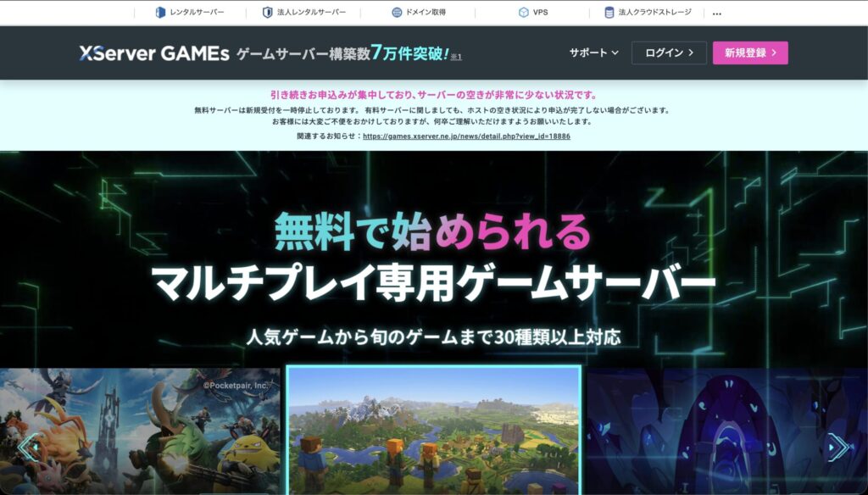Open レンタルサーバー top navigation link
This screenshot has height=495, width=868.
190,12
